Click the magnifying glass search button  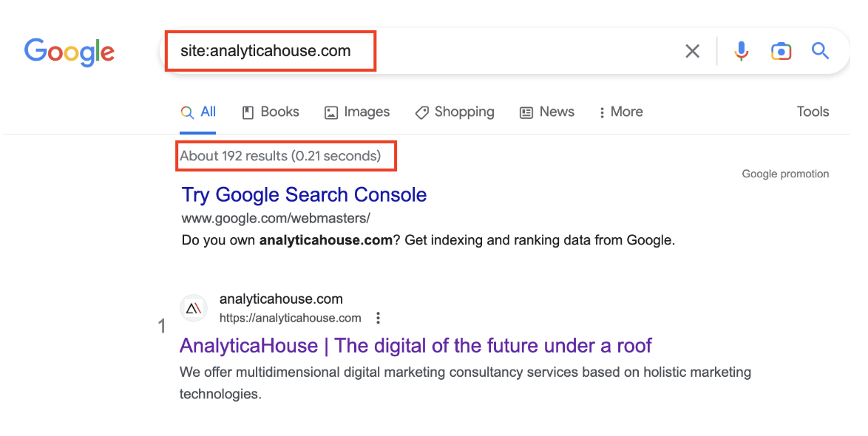click(x=820, y=51)
